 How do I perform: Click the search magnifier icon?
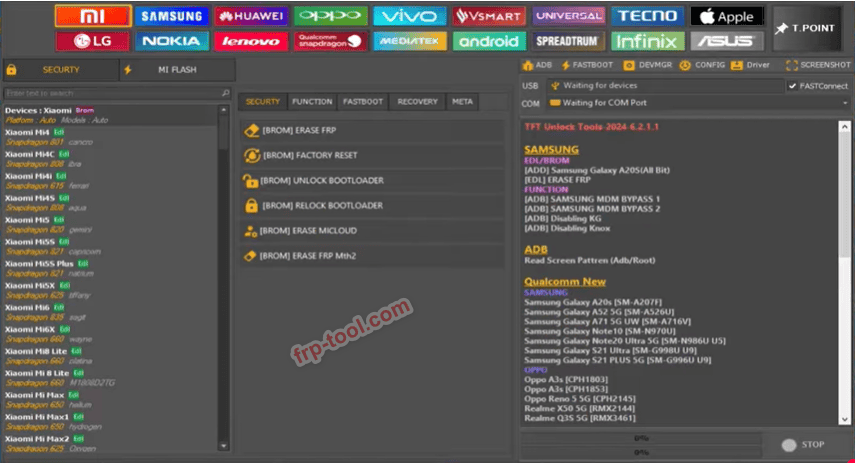click(226, 93)
